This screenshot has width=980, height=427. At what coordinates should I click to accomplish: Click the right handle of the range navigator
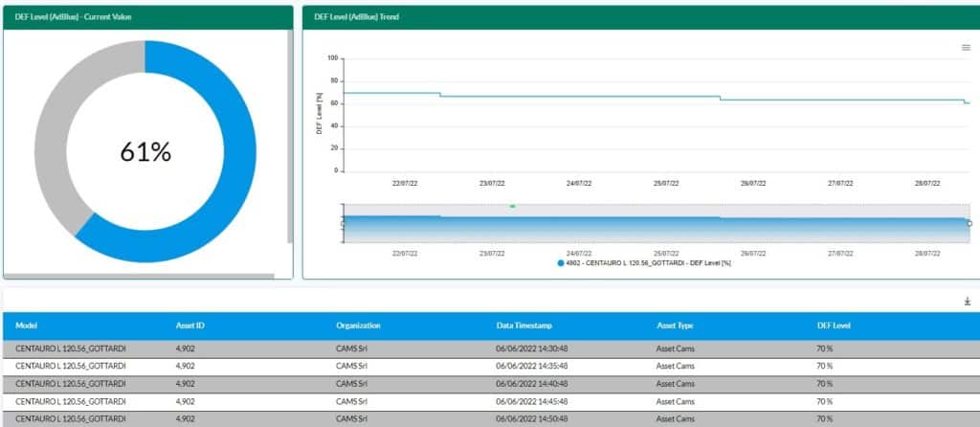(x=969, y=223)
